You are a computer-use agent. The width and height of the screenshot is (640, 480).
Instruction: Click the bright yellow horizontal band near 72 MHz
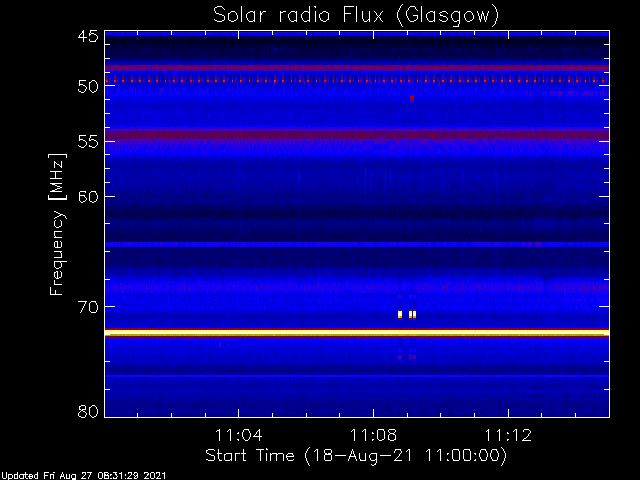357,333
